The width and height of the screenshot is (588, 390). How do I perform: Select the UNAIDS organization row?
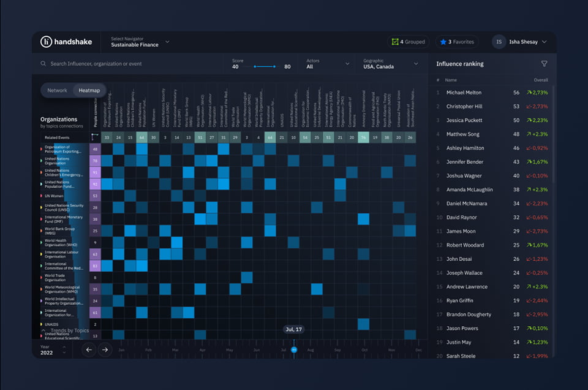(x=64, y=324)
